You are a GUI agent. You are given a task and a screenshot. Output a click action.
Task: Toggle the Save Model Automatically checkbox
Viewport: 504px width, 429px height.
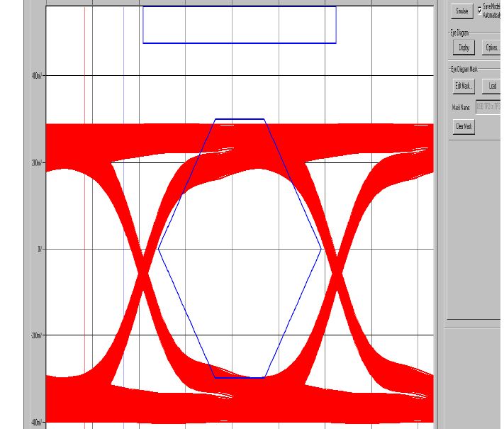coord(479,10)
